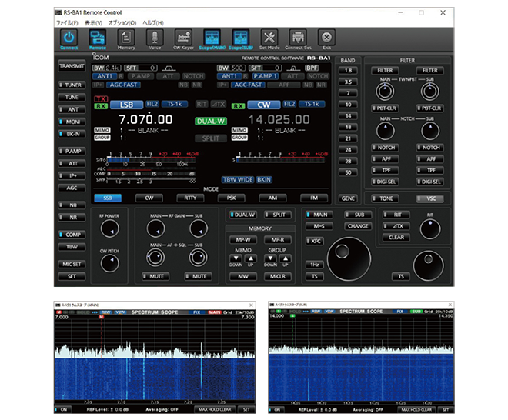
Task: Toggle the left-panel P.AMP button
Action: click(x=72, y=152)
